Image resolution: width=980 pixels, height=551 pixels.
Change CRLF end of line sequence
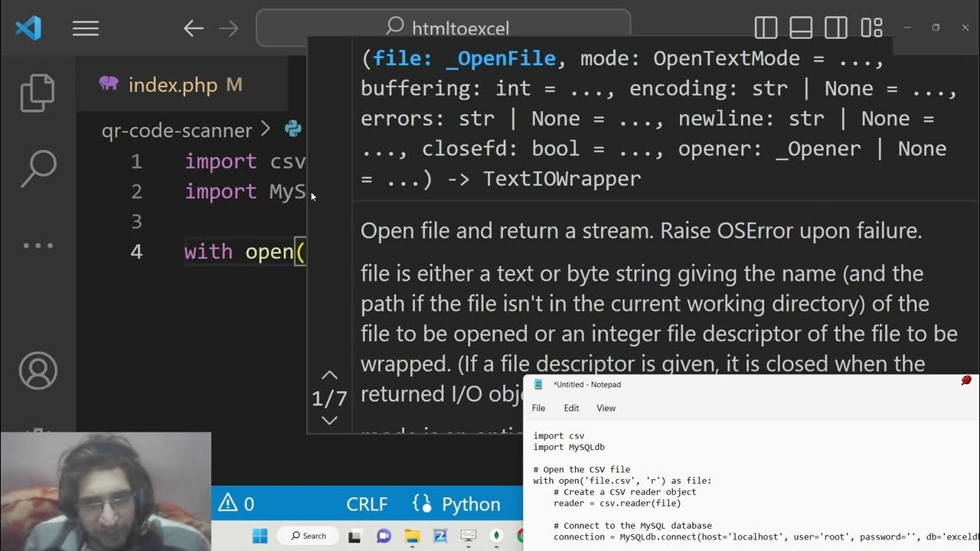point(367,504)
